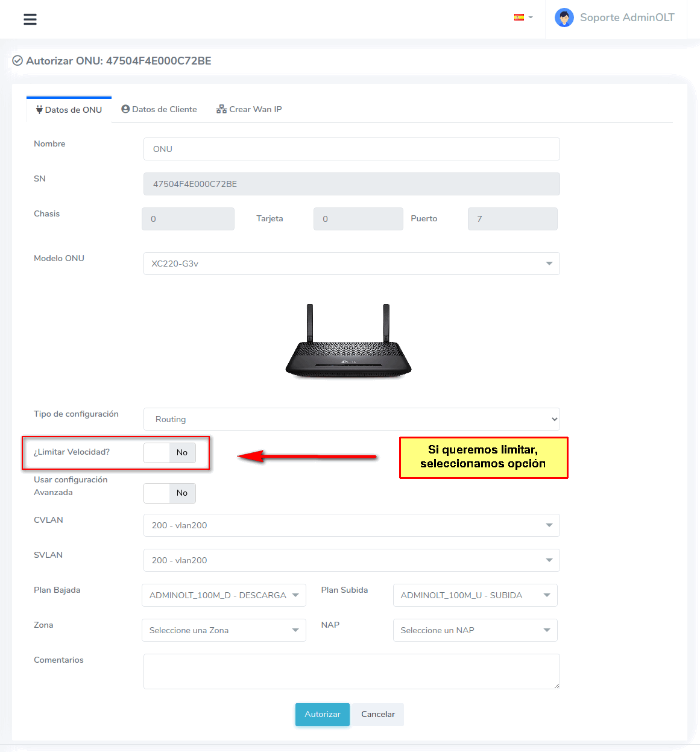Viewport: 700px width, 752px height.
Task: Click the plug icon on Datos de ONU tab
Action: [x=39, y=110]
